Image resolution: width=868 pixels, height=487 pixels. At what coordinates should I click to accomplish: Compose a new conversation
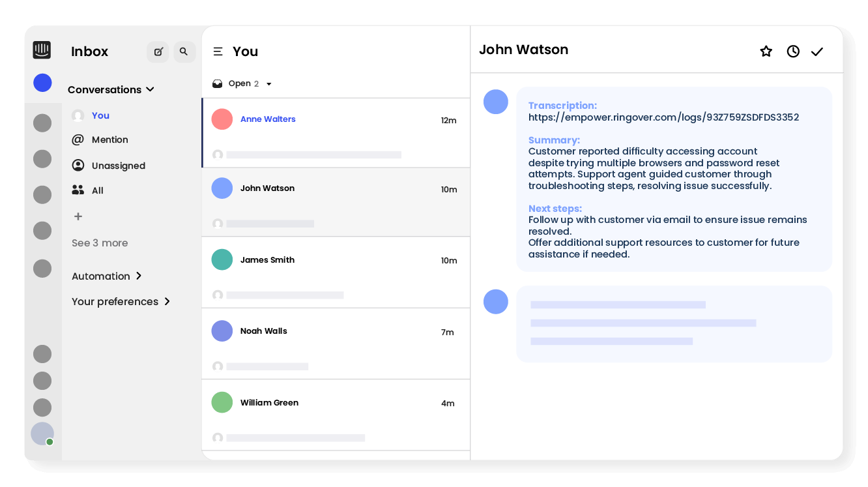click(x=158, y=52)
